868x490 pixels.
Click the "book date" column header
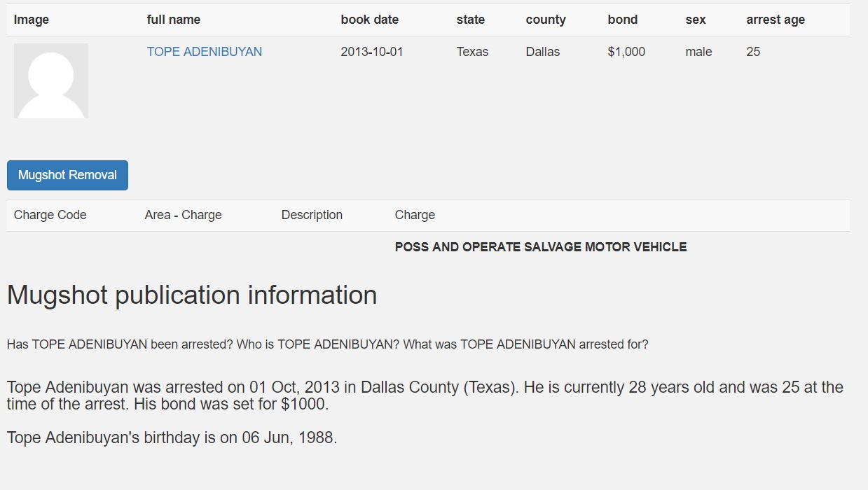coord(369,20)
